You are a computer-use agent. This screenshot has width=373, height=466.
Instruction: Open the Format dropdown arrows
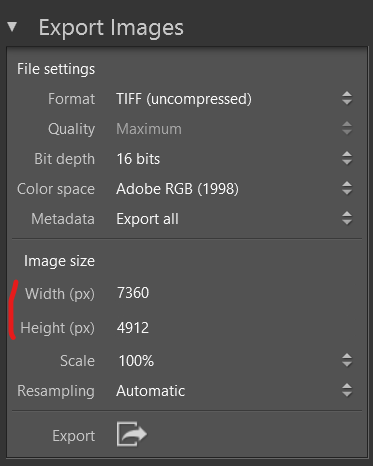click(x=347, y=98)
